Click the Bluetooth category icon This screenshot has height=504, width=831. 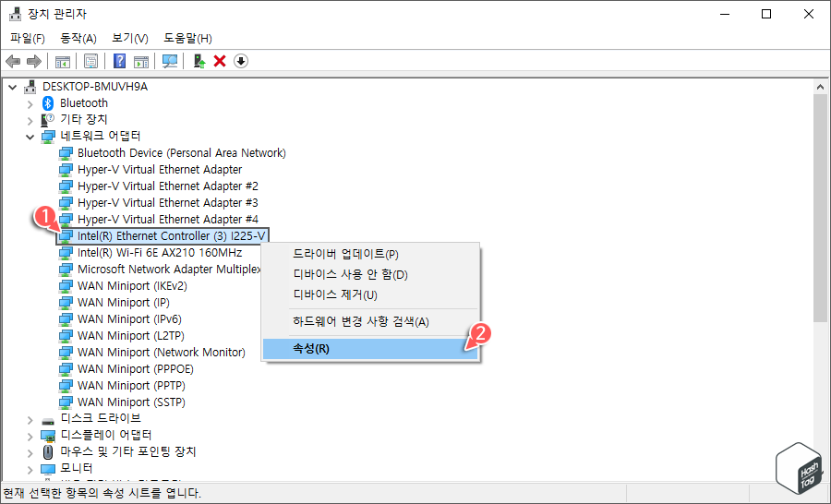pyautogui.click(x=48, y=102)
